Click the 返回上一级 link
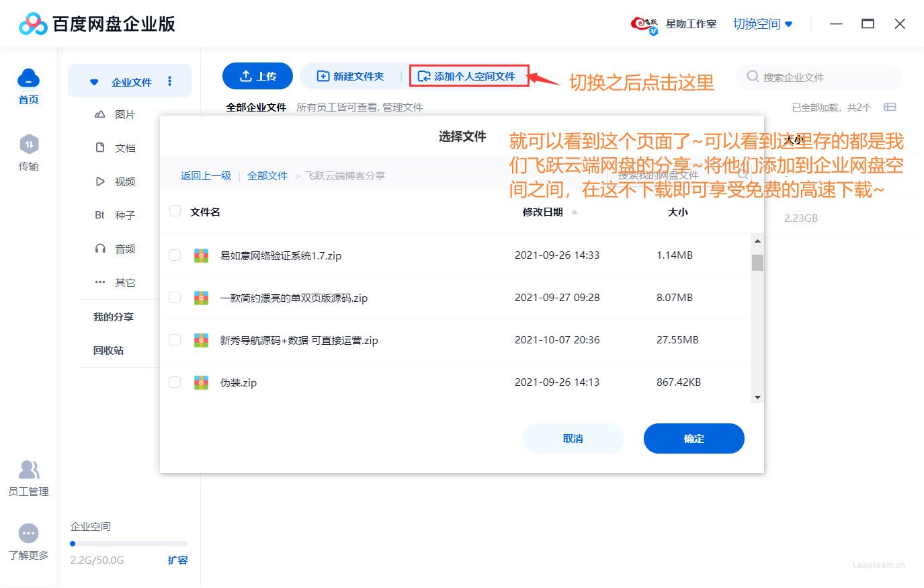Image resolution: width=924 pixels, height=588 pixels. pyautogui.click(x=206, y=175)
